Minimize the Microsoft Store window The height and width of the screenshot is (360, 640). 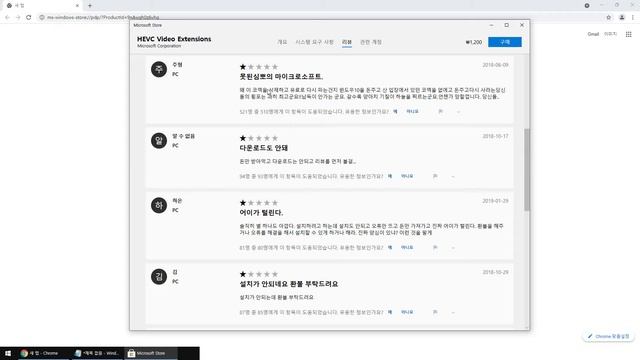point(491,25)
